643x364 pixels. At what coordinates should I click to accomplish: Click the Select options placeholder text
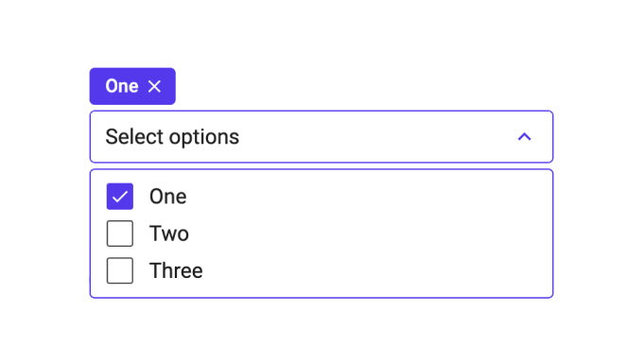tap(172, 137)
